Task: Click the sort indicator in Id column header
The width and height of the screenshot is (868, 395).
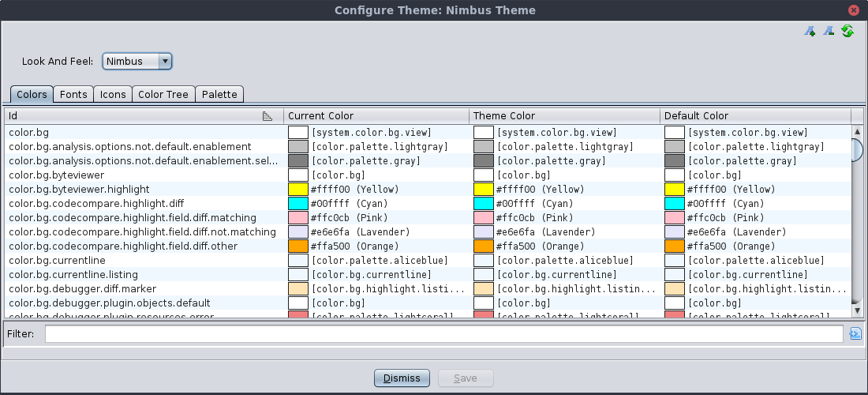Action: click(268, 116)
